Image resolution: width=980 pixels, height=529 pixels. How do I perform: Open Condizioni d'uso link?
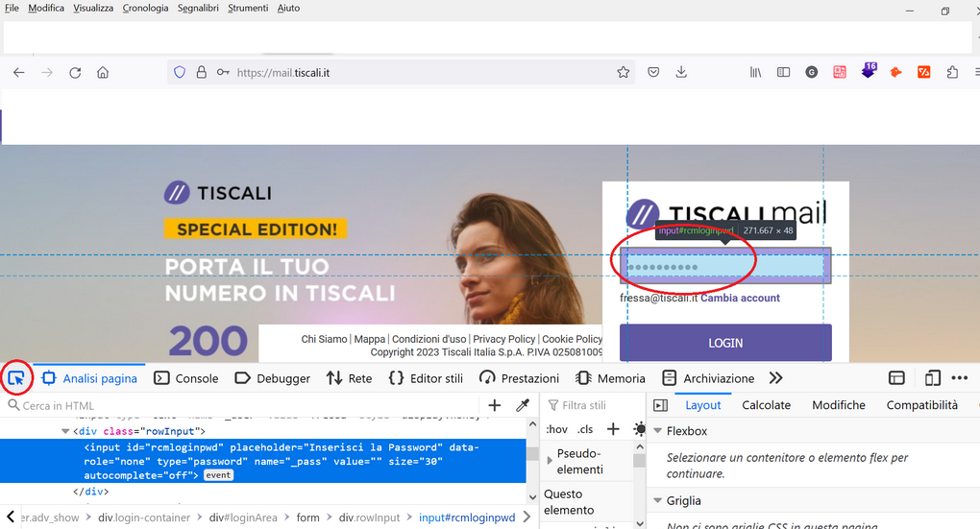pos(429,339)
